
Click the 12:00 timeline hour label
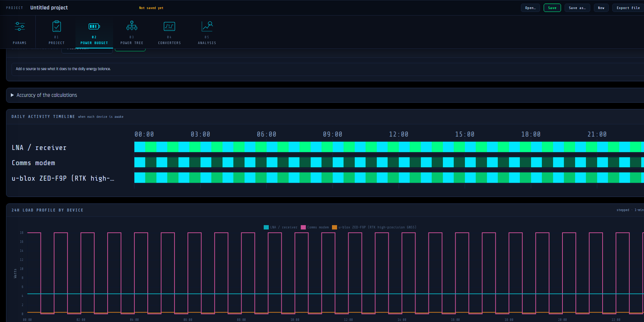399,134
